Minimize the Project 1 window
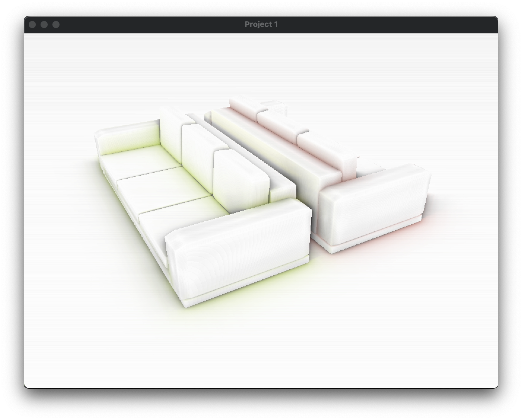 (44, 25)
